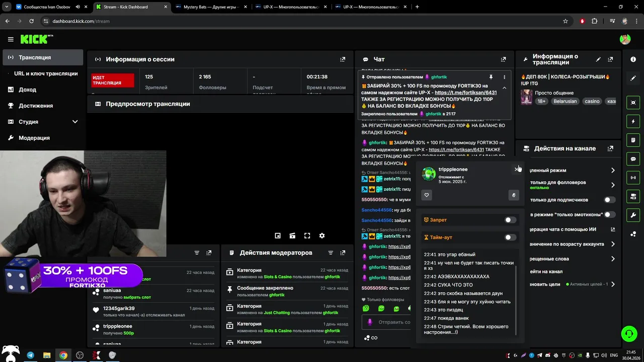644x362 pixels.
Task: Click the user message history scrollbar
Action: tap(516, 300)
